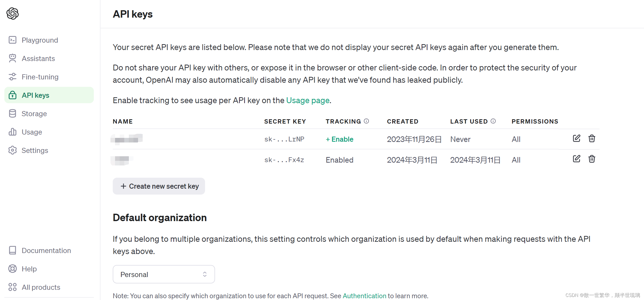This screenshot has width=644, height=300.
Task: Click the Fine-tuning sliders icon
Action: tap(13, 77)
